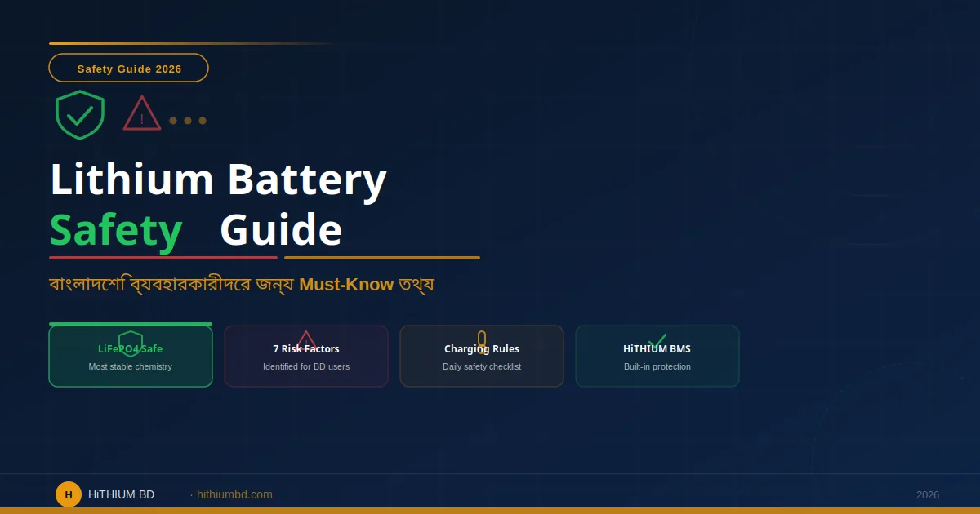Click 'Built-in protection' text
This screenshot has height=514, width=980.
coord(657,367)
